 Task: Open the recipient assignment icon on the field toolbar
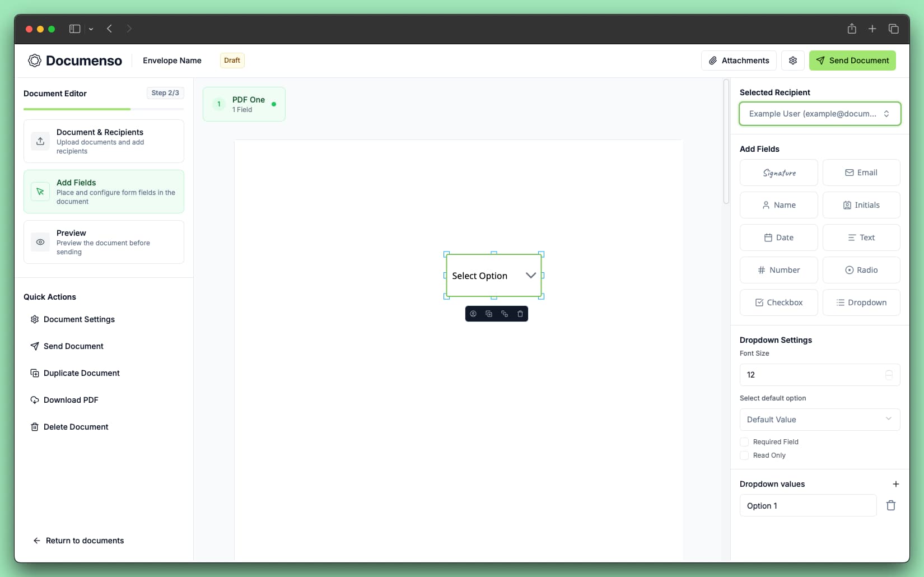(x=473, y=314)
